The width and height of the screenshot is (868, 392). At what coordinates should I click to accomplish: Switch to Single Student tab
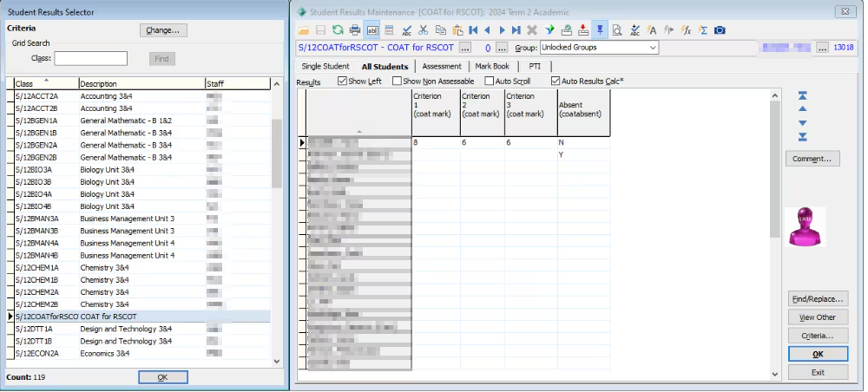325,67
